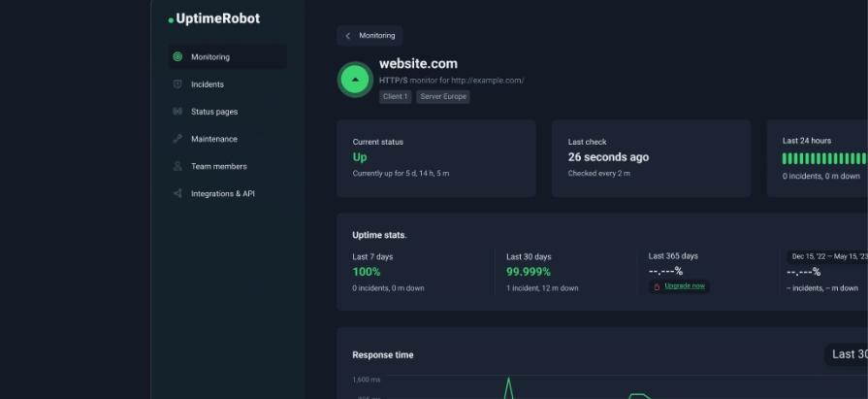Click the Maintenance wrench icon
The width and height of the screenshot is (868, 399).
(177, 139)
